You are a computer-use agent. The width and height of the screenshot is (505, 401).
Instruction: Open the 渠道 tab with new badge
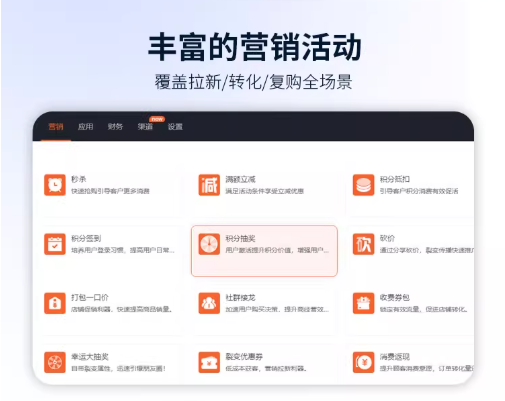[145, 127]
